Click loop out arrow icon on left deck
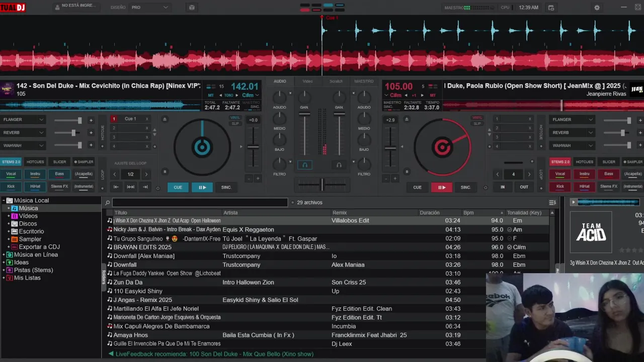The width and height of the screenshot is (644, 362). 145,187
